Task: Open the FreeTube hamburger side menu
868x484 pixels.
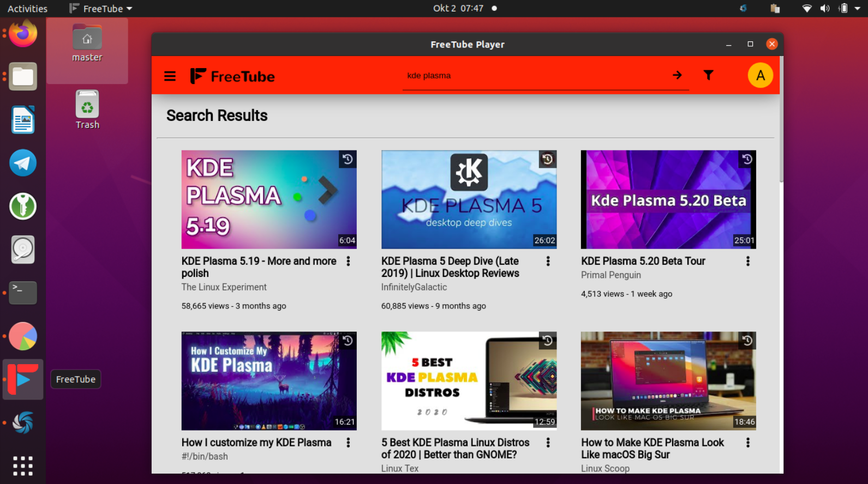Action: pos(170,76)
